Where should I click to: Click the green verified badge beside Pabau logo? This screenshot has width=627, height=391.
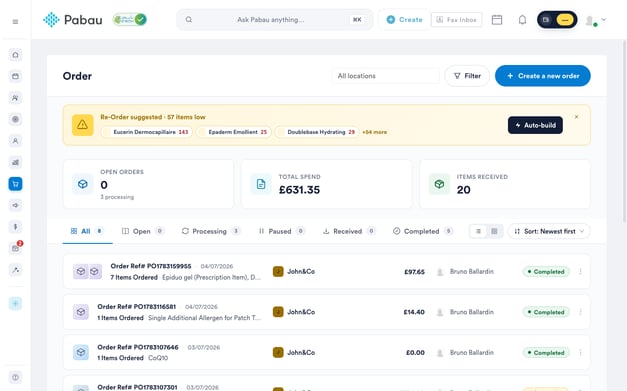pos(130,19)
